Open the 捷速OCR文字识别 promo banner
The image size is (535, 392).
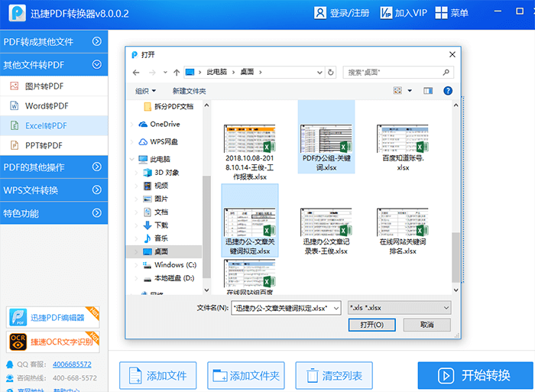tap(53, 342)
